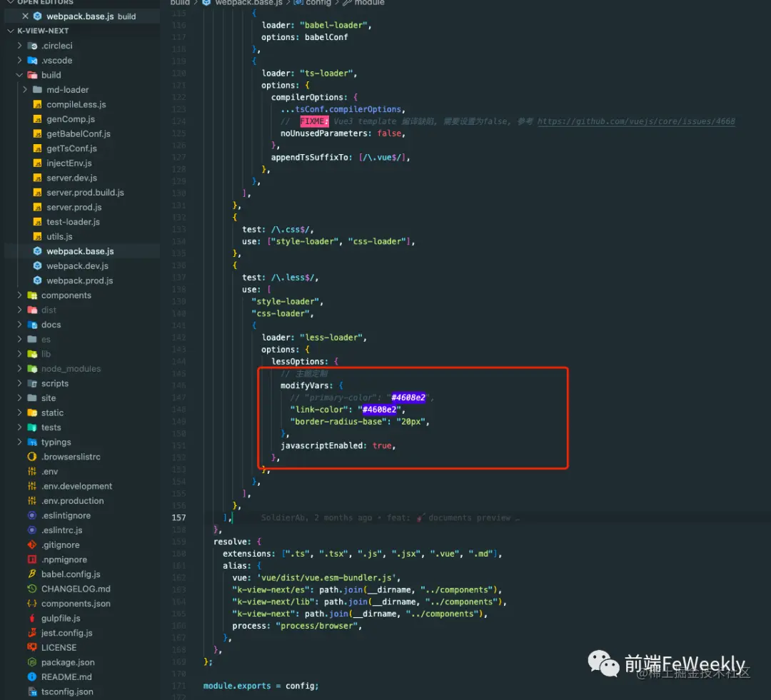Click the .vscode folder icon

[x=32, y=61]
